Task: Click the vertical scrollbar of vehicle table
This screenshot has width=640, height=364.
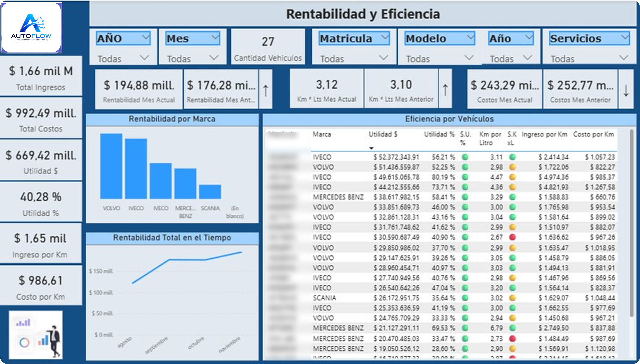Action: [631, 223]
